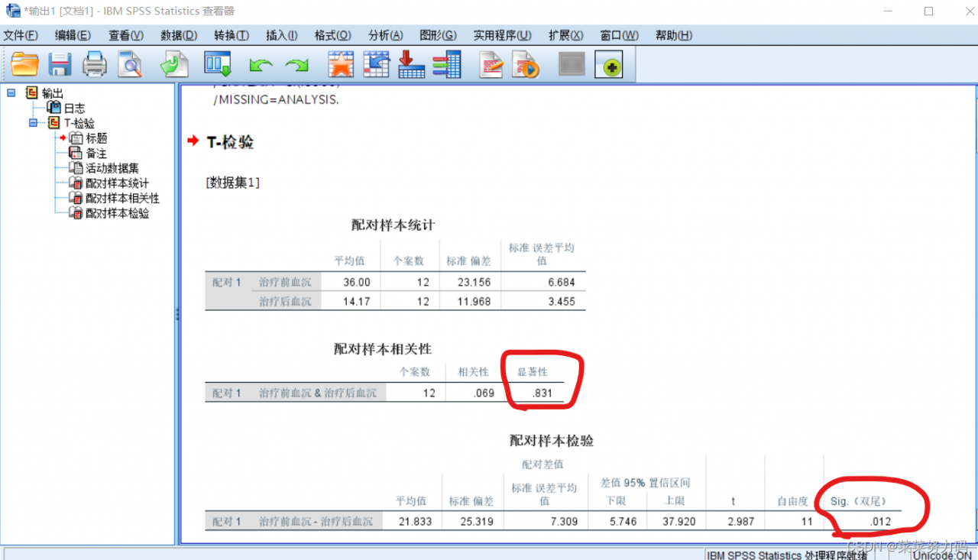Click the variables info icon
Image resolution: width=978 pixels, height=560 pixels.
(x=446, y=65)
